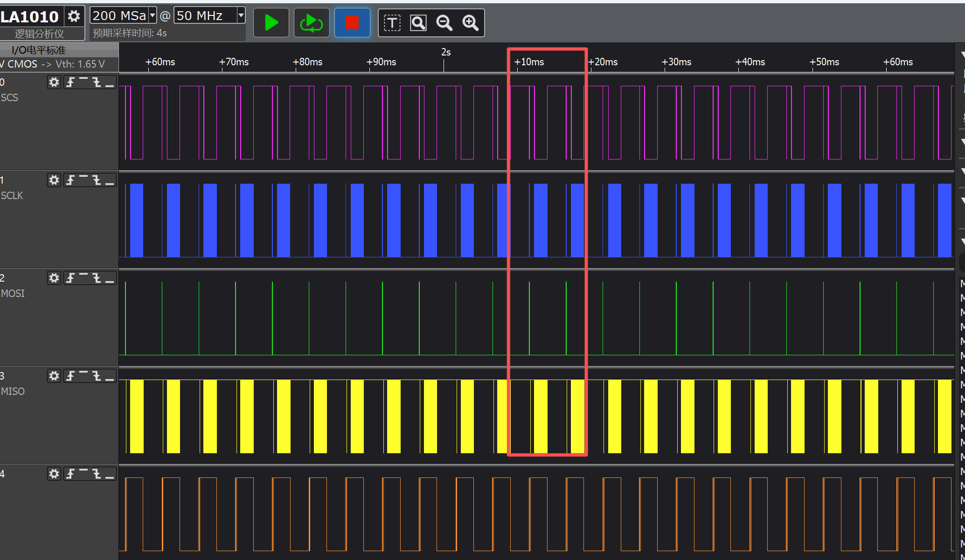Viewport: 965px width, 560px height.
Task: Set falling edge trigger on channel 4
Action: [97, 474]
